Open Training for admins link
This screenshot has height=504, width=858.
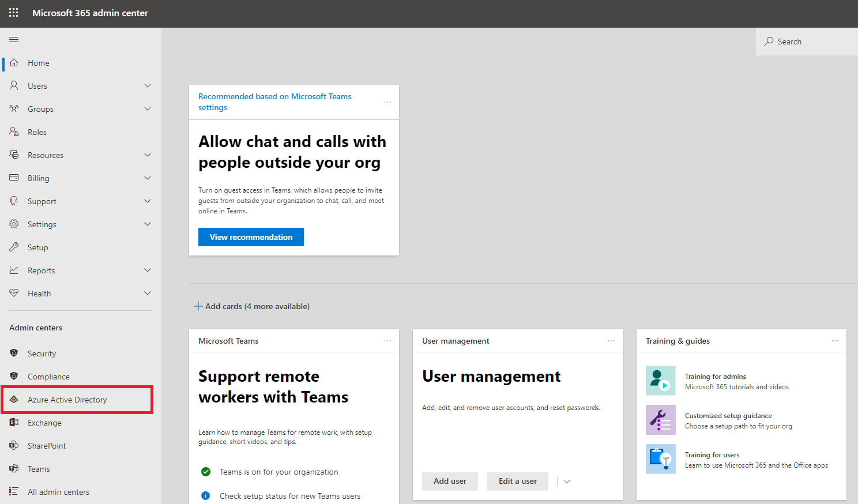coord(715,377)
